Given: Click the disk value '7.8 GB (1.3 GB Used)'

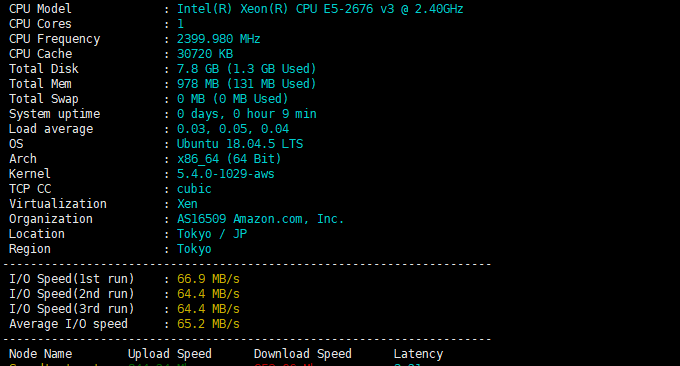Looking at the screenshot, I should coord(246,69).
